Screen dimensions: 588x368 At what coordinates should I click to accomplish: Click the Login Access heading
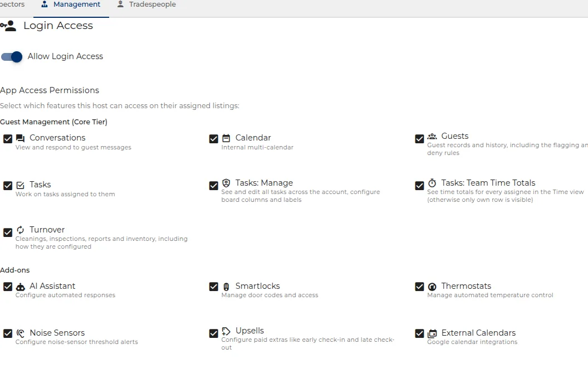[58, 26]
